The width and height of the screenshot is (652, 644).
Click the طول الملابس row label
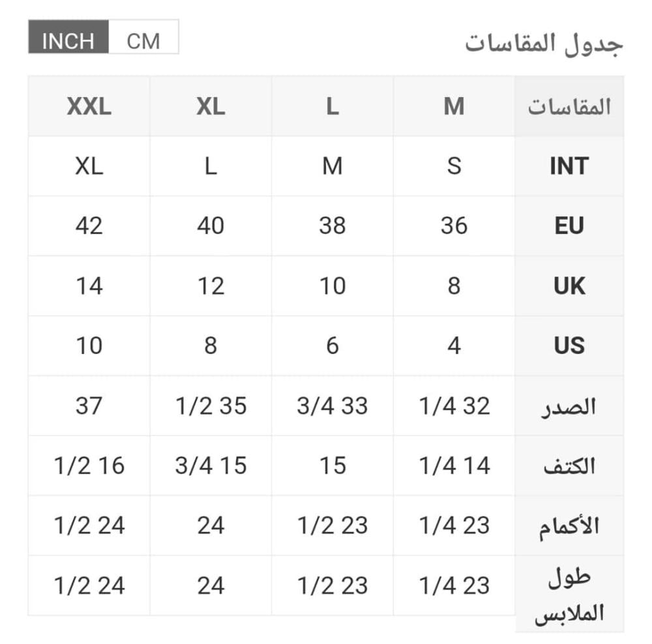(x=569, y=596)
